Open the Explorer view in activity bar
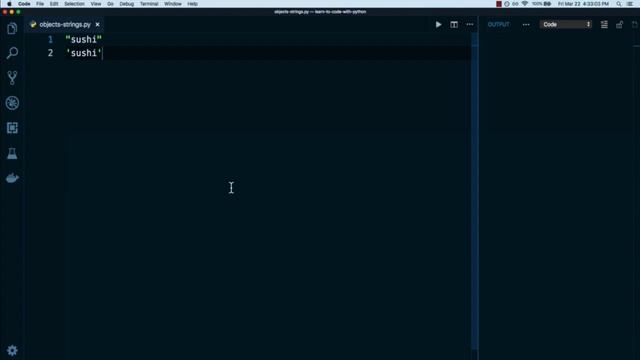 pyautogui.click(x=12, y=29)
